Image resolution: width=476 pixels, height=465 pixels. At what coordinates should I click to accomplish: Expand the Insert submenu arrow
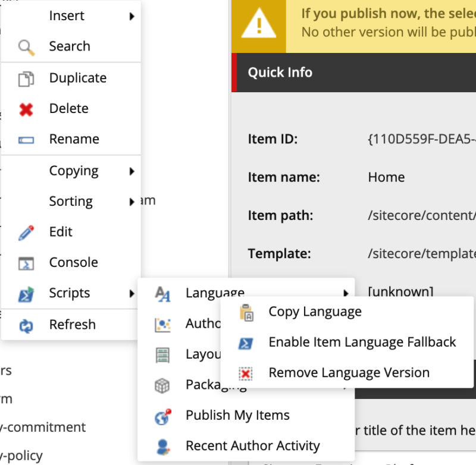coord(132,15)
